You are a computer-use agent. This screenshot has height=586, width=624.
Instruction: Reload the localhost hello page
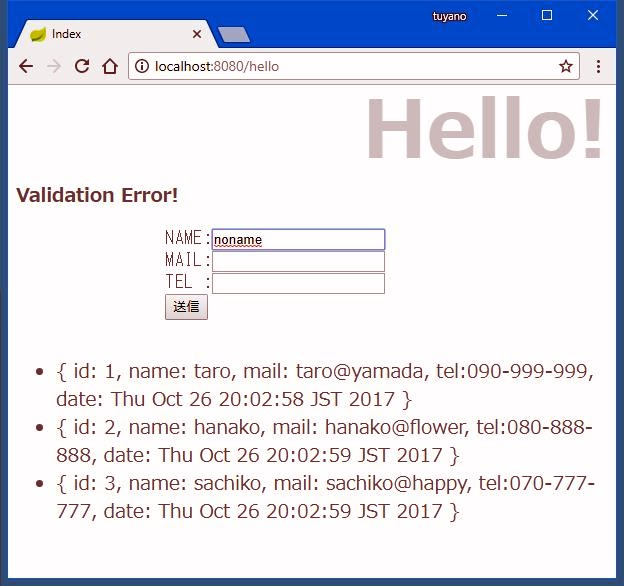pos(82,67)
